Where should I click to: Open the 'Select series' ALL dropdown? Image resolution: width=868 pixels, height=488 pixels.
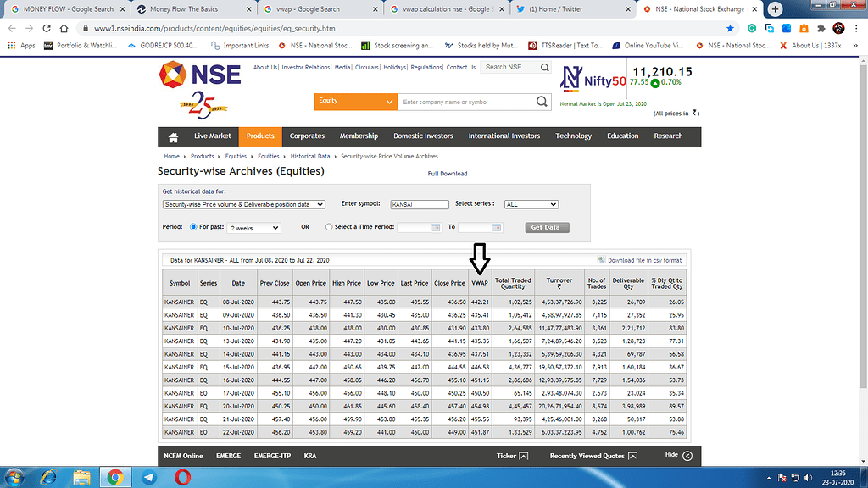(531, 204)
